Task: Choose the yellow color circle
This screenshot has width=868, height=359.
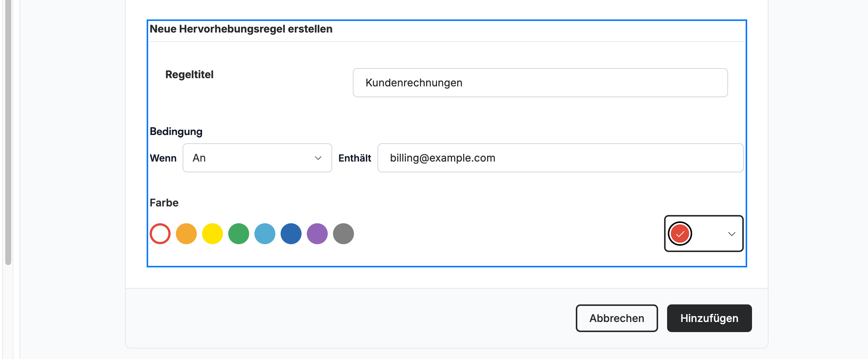Action: tap(213, 234)
